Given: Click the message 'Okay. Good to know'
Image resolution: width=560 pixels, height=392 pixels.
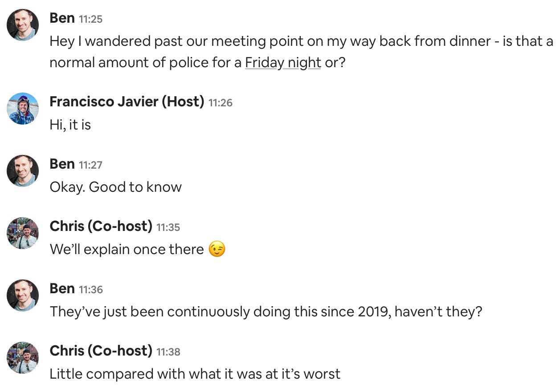Looking at the screenshot, I should [116, 187].
